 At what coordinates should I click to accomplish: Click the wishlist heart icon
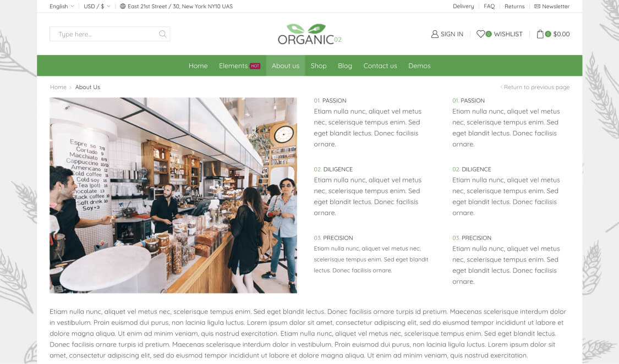click(480, 34)
